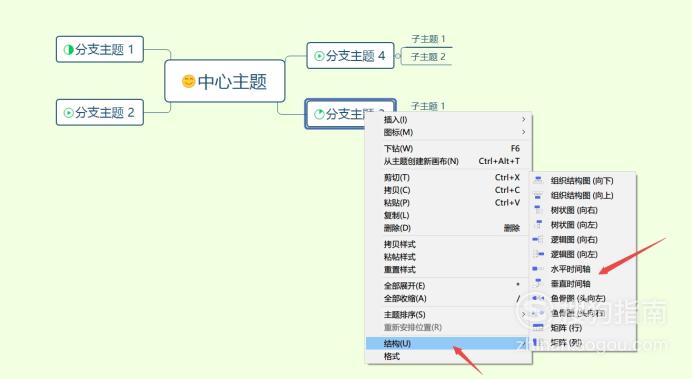Open the highlighted 结构(U) submenu entry
This screenshot has height=379, width=692.
[x=448, y=343]
